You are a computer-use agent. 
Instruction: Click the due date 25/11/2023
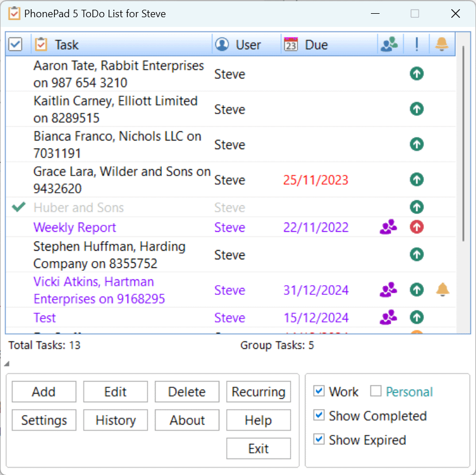coord(316,180)
